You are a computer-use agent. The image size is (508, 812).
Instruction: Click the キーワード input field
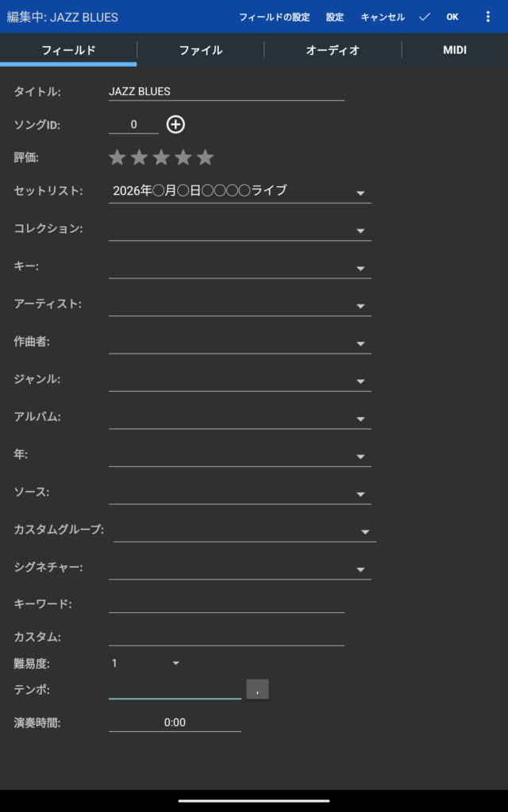pyautogui.click(x=226, y=603)
